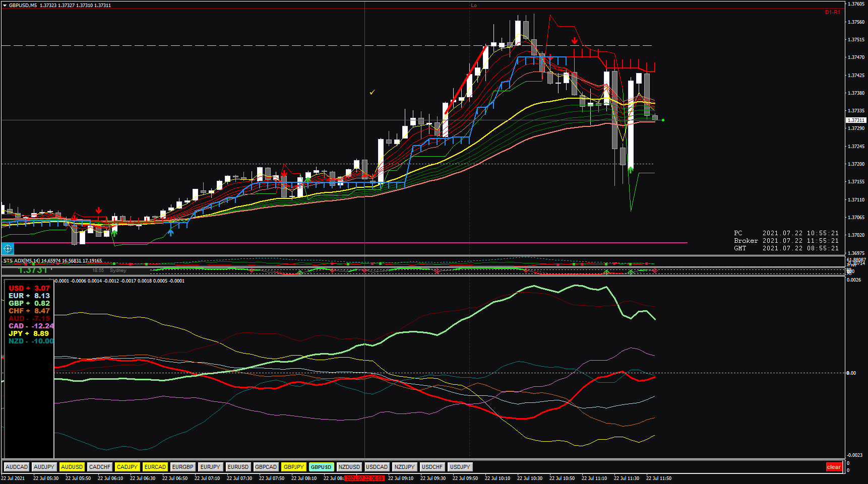Screen dimensions: 868x484
Task: Click the GBP + 0.82 strength label
Action: (29, 303)
